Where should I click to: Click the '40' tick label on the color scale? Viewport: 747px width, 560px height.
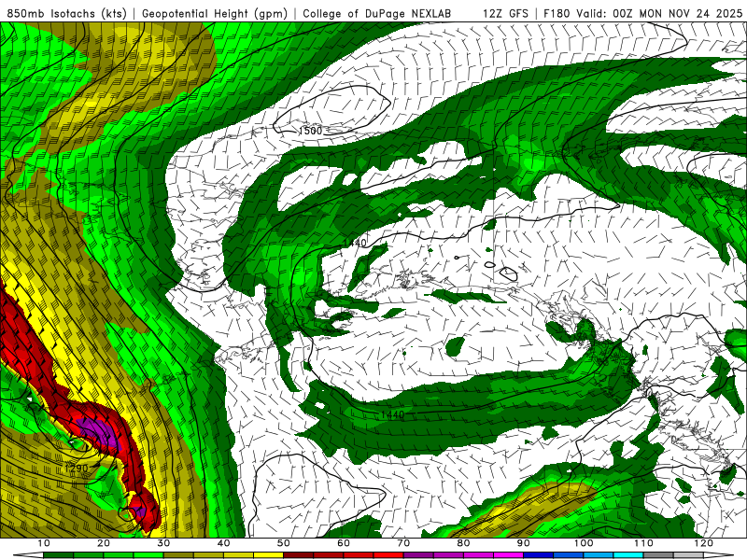tap(223, 543)
